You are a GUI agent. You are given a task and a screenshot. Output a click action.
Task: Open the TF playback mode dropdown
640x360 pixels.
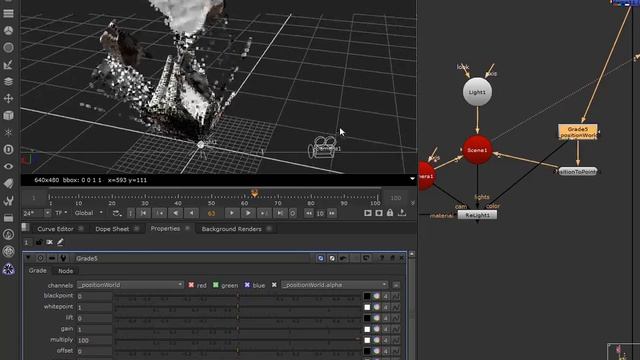pyautogui.click(x=62, y=213)
